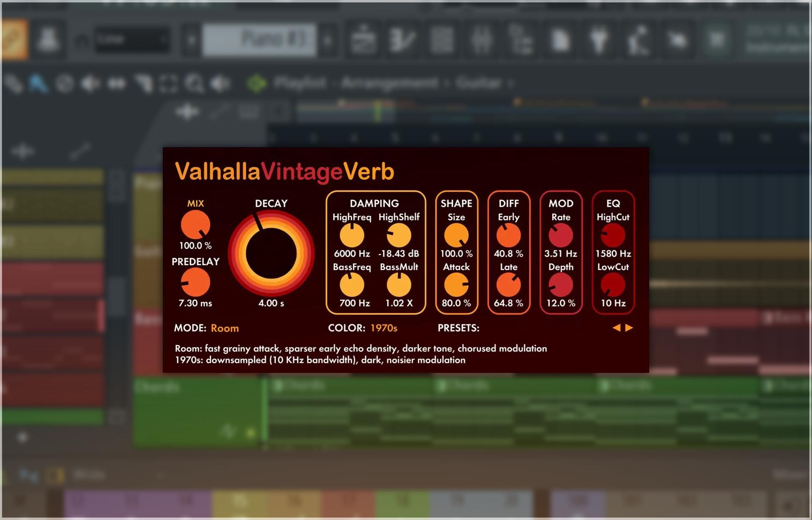The height and width of the screenshot is (520, 812).
Task: Click the 3.51 Hz Mod Rate value
Action: pyautogui.click(x=561, y=254)
